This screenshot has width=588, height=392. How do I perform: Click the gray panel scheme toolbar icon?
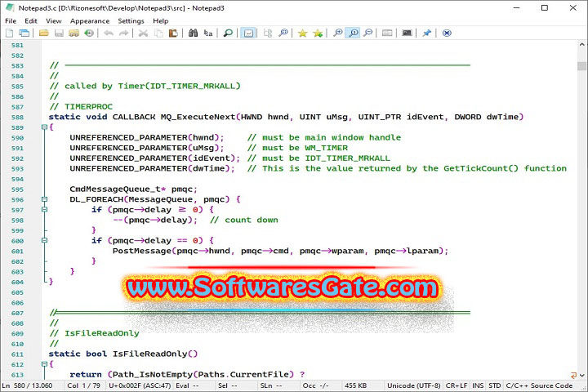click(x=387, y=33)
